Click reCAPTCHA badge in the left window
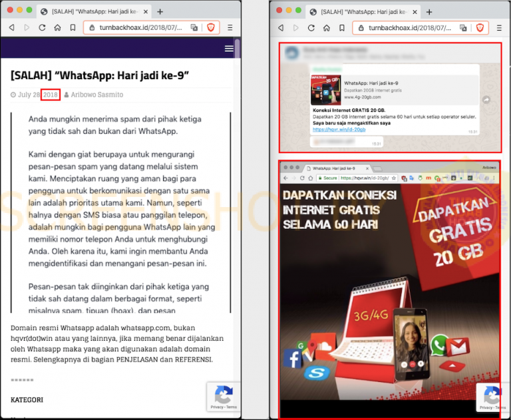This screenshot has height=420, width=511. pyautogui.click(x=224, y=397)
